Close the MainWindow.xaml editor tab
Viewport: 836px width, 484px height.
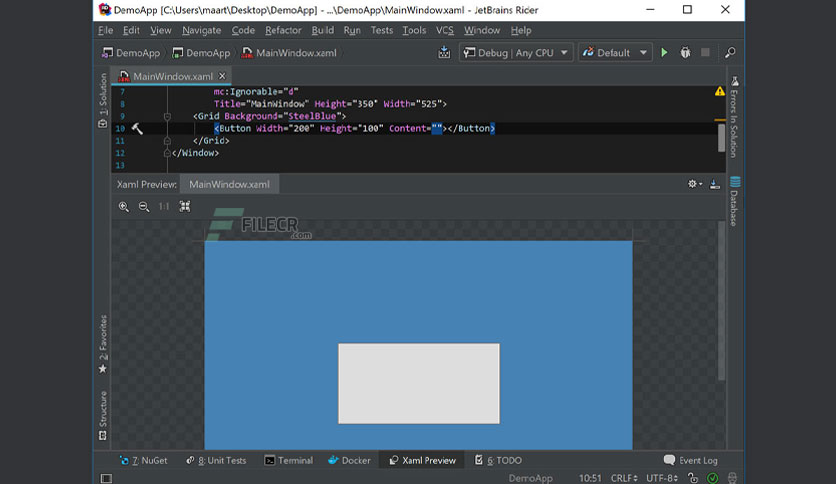222,76
